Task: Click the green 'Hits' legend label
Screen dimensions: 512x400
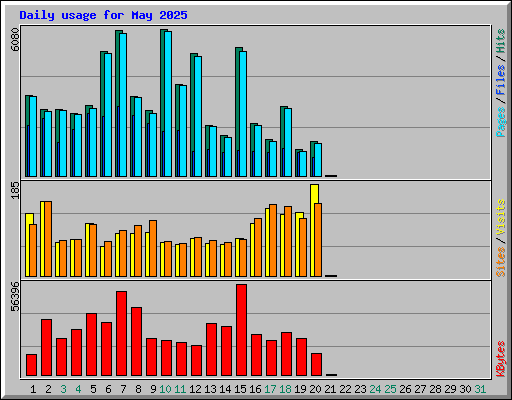Action: [501, 41]
